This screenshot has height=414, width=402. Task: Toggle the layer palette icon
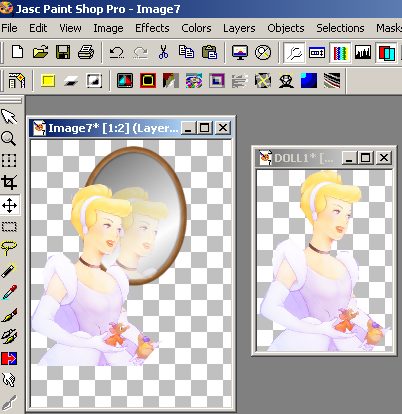tap(386, 52)
